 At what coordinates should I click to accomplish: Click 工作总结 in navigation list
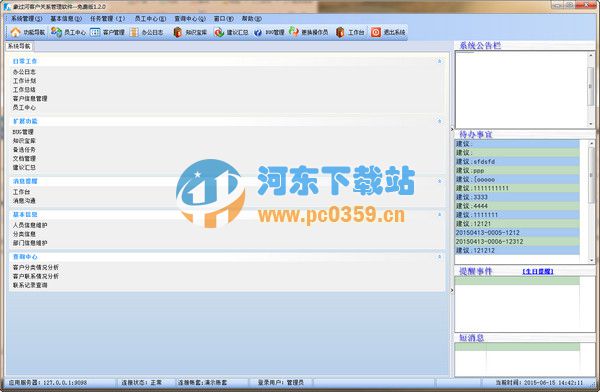(x=24, y=90)
